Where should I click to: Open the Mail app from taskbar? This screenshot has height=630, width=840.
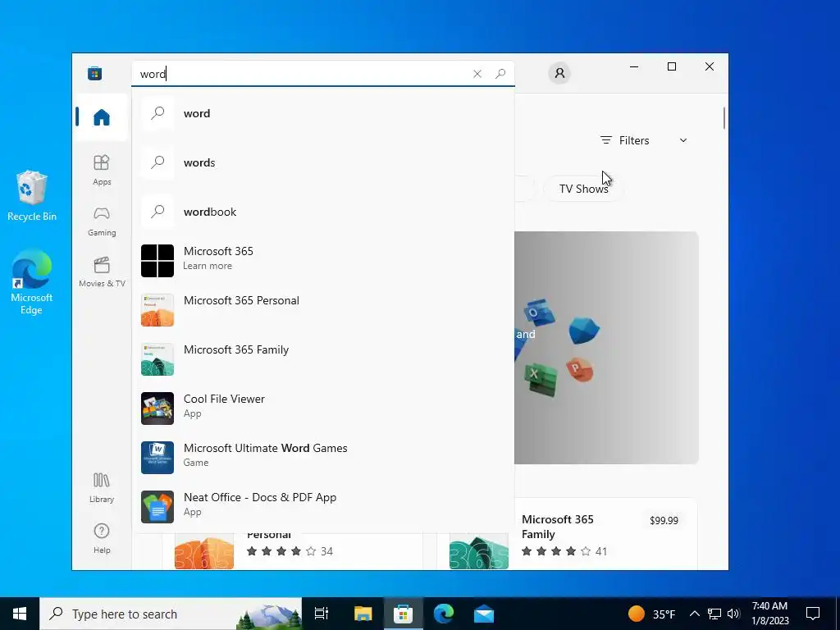point(484,614)
